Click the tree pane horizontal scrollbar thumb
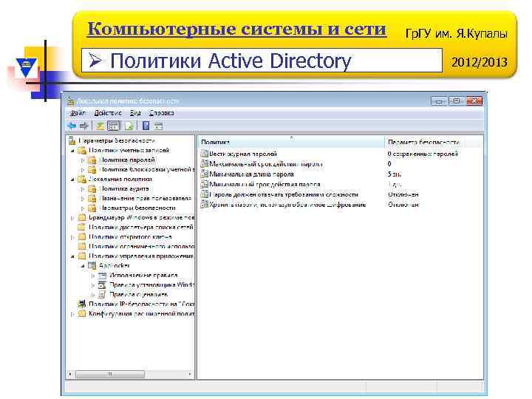 point(110,374)
